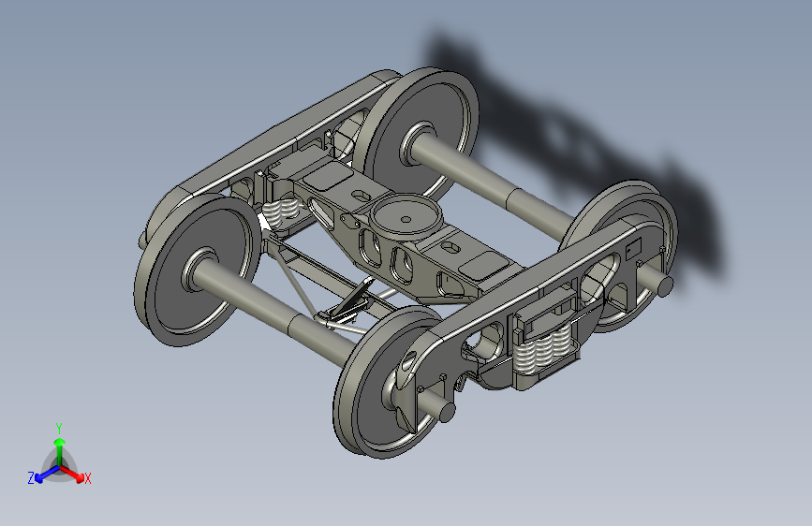Select the round center plate on the bolster
The height and width of the screenshot is (526, 812).
406,216
